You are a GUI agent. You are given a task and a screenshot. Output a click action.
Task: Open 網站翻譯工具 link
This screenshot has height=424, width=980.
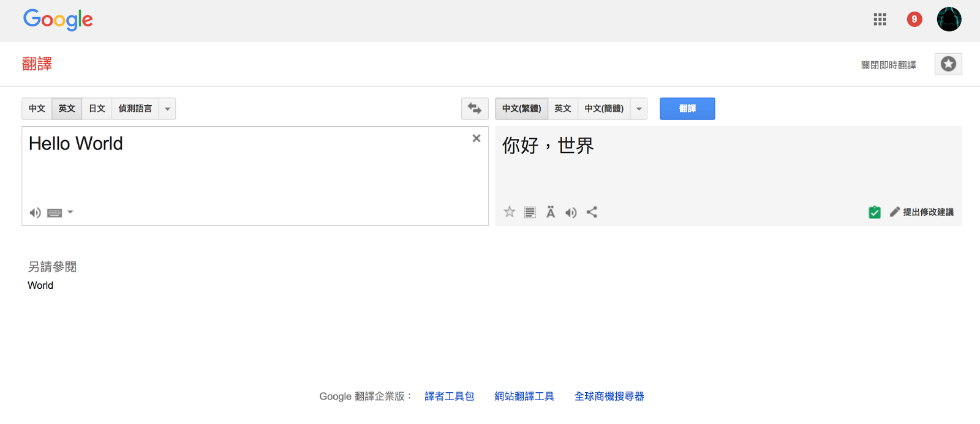[x=524, y=396]
